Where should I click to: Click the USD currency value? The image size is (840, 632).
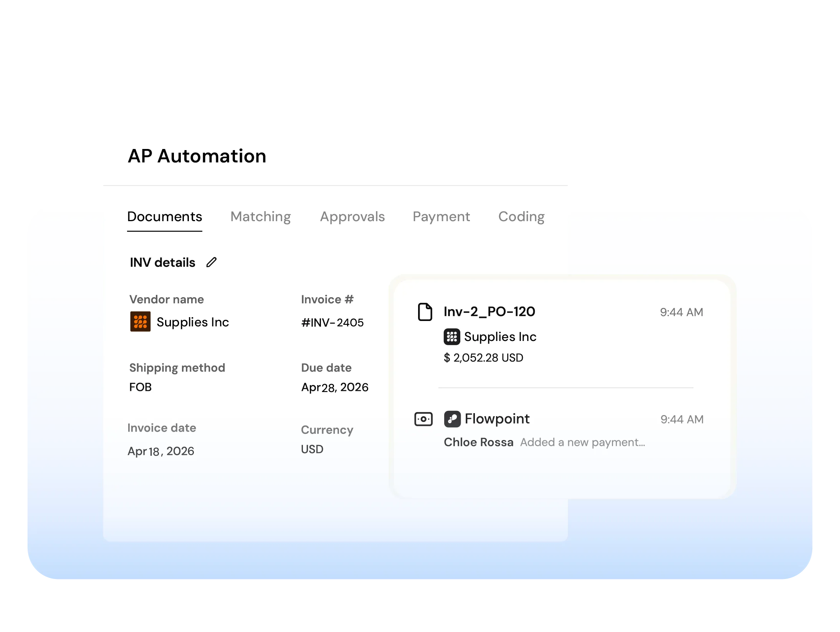[312, 449]
